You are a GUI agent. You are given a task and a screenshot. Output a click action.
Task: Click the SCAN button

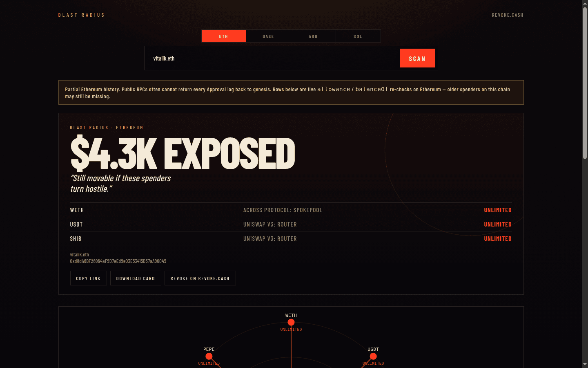click(417, 58)
